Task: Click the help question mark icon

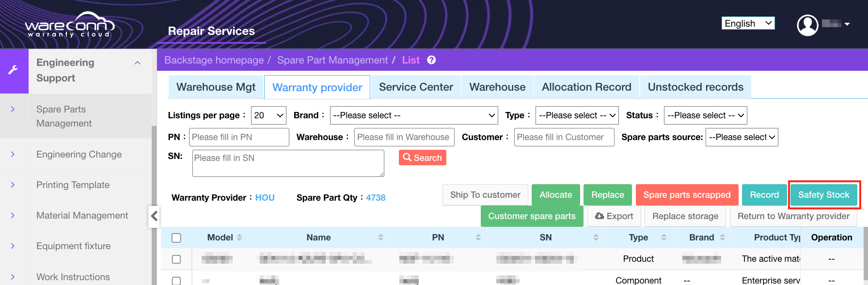Action: click(x=431, y=60)
